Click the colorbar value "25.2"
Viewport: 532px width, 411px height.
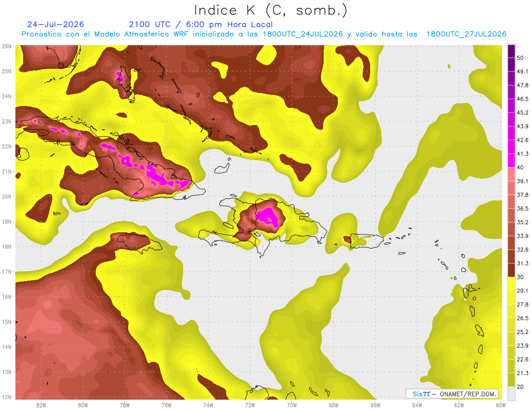click(x=523, y=332)
